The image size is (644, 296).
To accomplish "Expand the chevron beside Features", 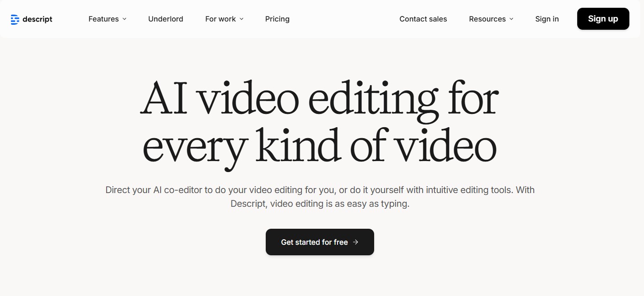I will (x=124, y=19).
